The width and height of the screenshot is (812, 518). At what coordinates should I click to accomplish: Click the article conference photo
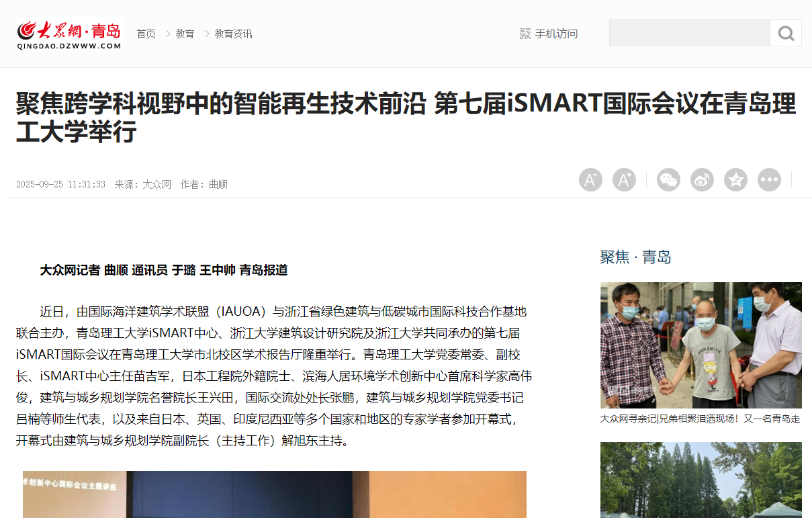[275, 494]
